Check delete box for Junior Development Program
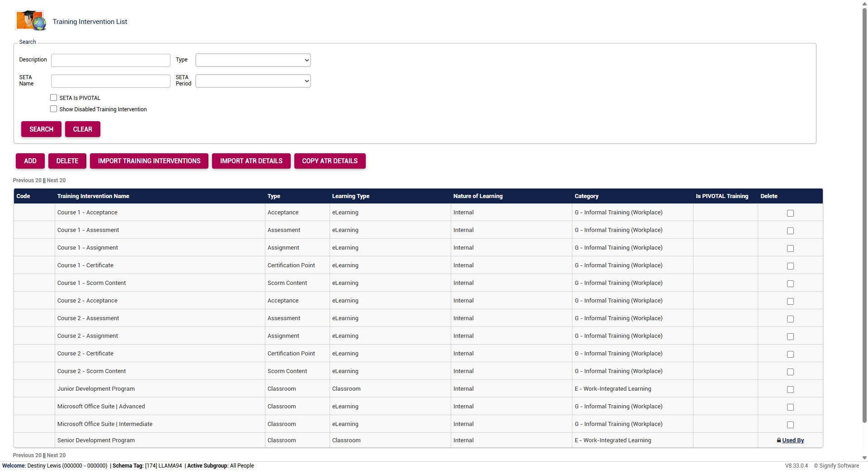The width and height of the screenshot is (868, 473). (790, 389)
